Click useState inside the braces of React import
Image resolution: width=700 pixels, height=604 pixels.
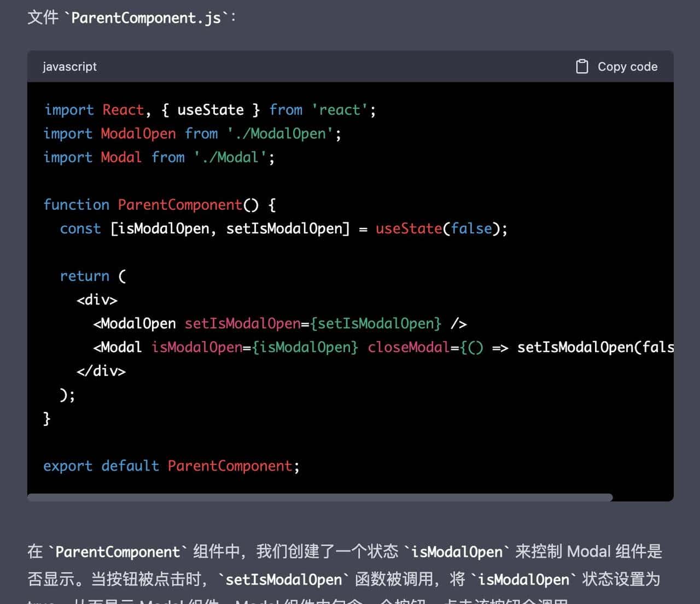(211, 110)
